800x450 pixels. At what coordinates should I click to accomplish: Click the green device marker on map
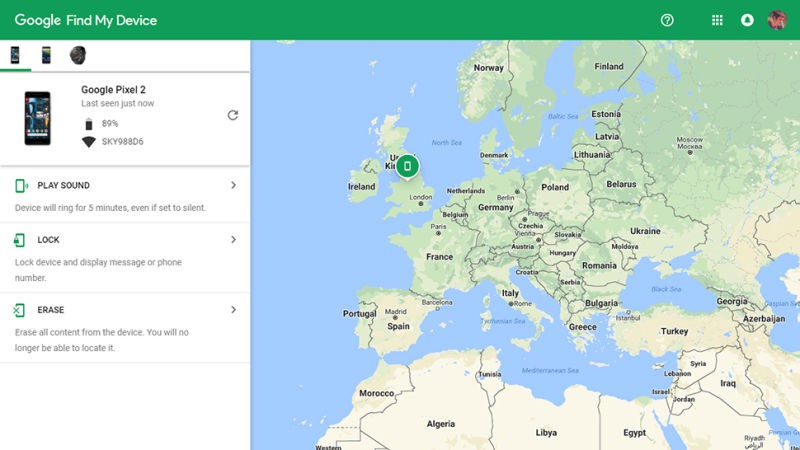[407, 166]
